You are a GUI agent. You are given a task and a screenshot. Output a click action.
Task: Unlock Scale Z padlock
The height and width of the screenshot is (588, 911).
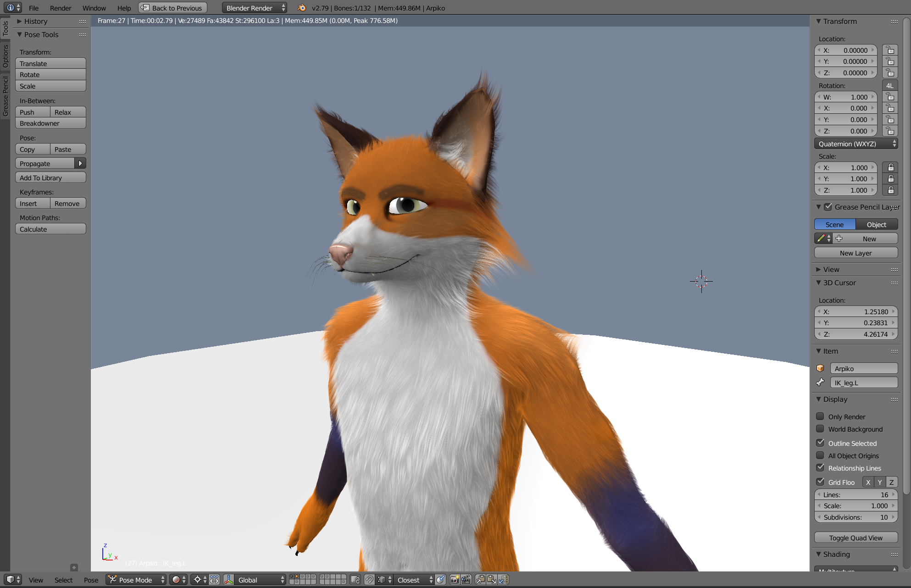pos(890,190)
